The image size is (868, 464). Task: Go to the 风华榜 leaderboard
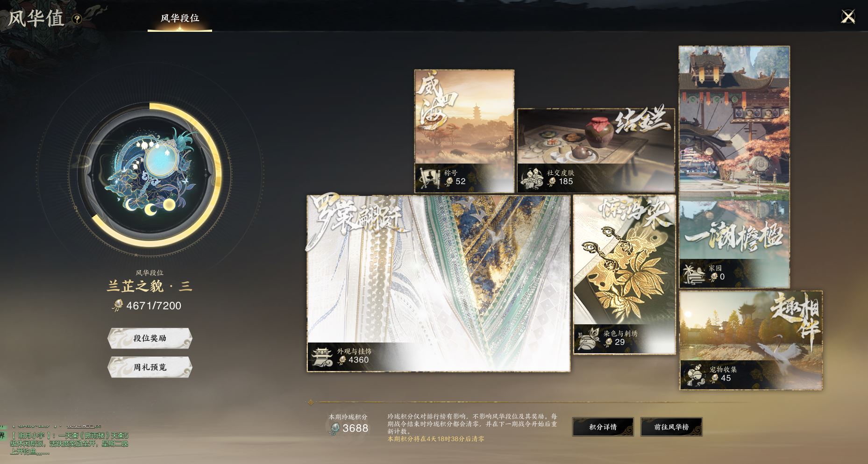671,427
